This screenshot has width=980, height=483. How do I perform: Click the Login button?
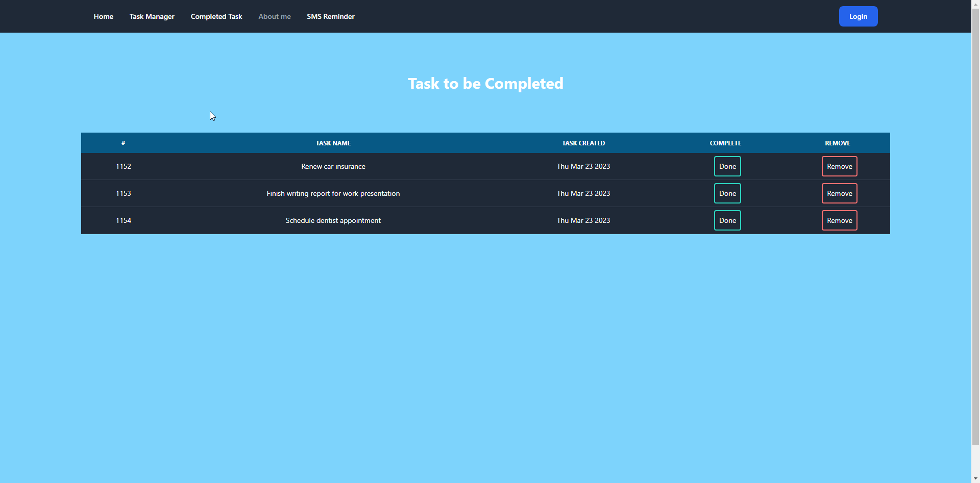pos(858,16)
